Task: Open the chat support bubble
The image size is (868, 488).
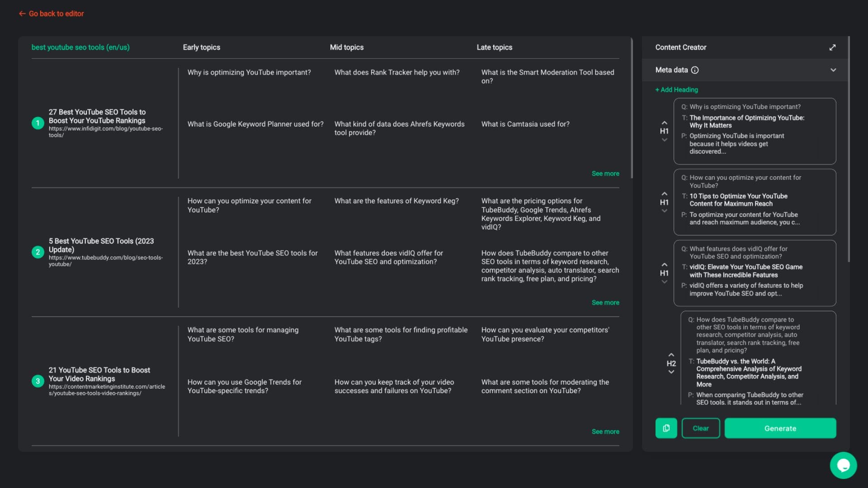Action: (x=843, y=465)
